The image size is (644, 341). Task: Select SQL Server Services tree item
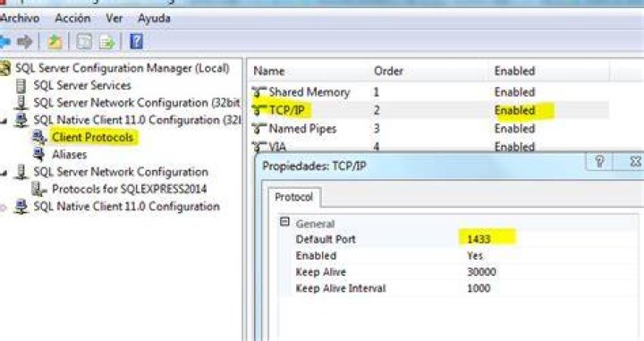coord(82,85)
